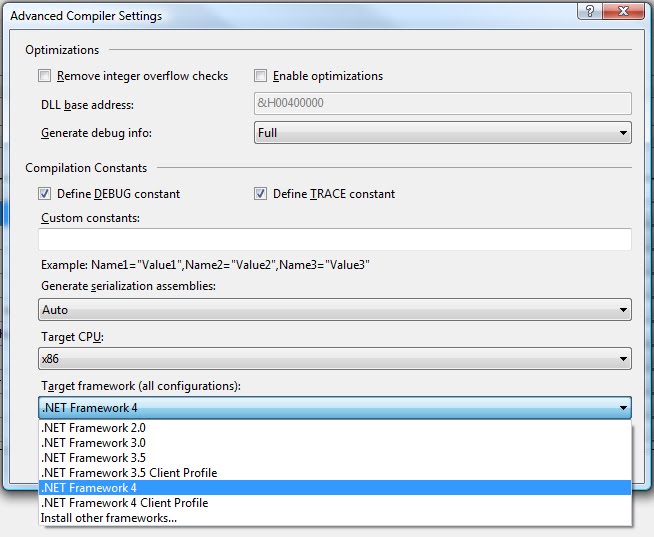Choose .NET Framework 4 Client Profile

(335, 503)
